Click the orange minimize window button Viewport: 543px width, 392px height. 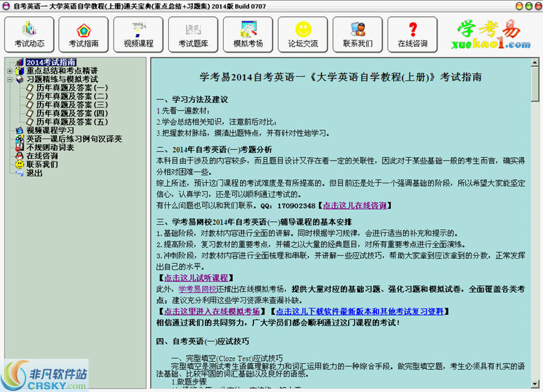519,6
